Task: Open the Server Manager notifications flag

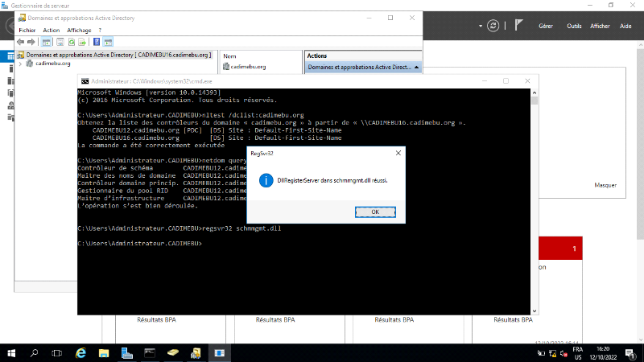Action: 519,26
